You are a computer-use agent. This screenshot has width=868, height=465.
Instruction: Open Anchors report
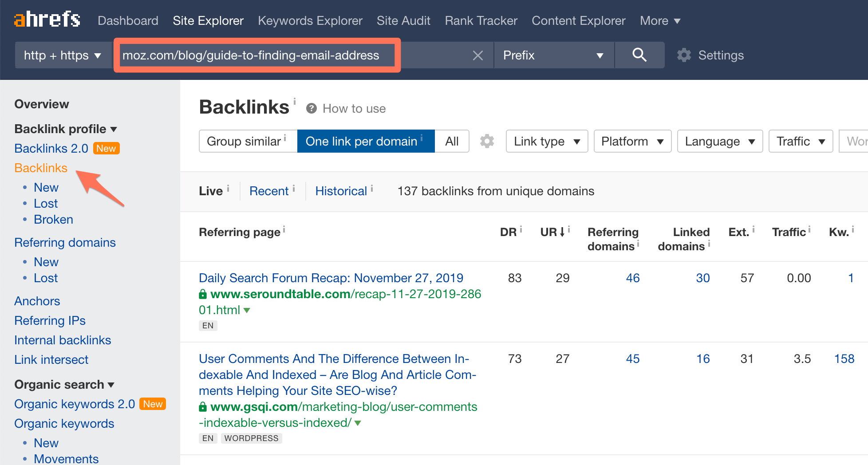click(37, 301)
